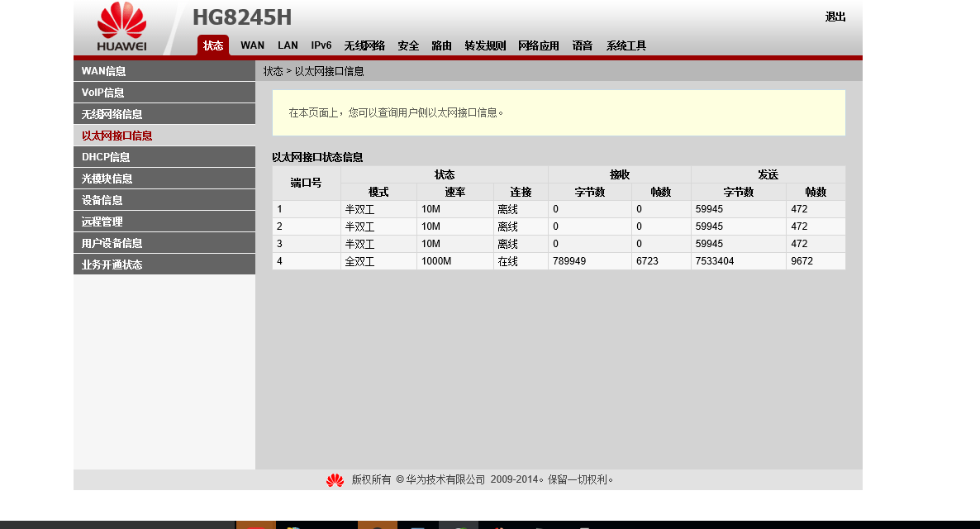Open the 安全 tab
This screenshot has width=980, height=529.
tap(408, 45)
